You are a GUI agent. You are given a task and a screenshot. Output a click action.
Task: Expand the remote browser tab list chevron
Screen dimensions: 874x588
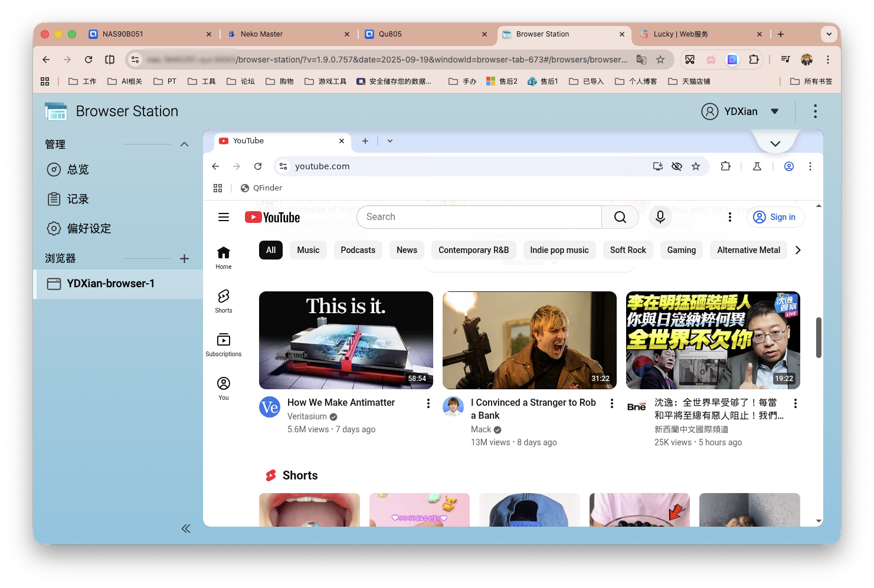(389, 141)
